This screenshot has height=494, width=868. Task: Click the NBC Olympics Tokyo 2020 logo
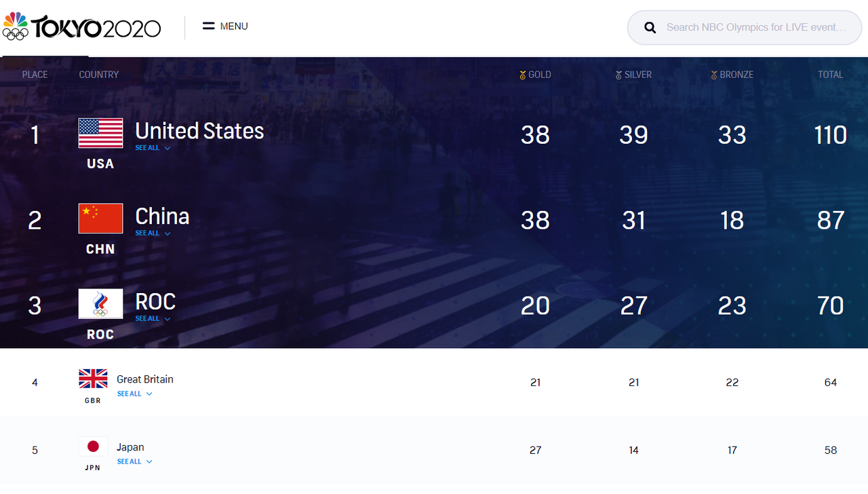(82, 27)
